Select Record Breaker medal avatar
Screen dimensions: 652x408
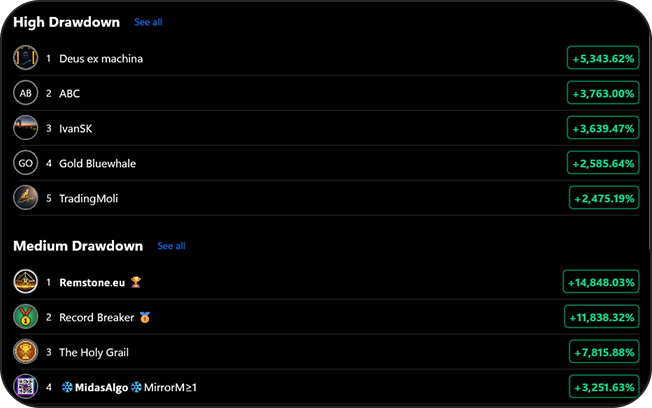(x=25, y=317)
